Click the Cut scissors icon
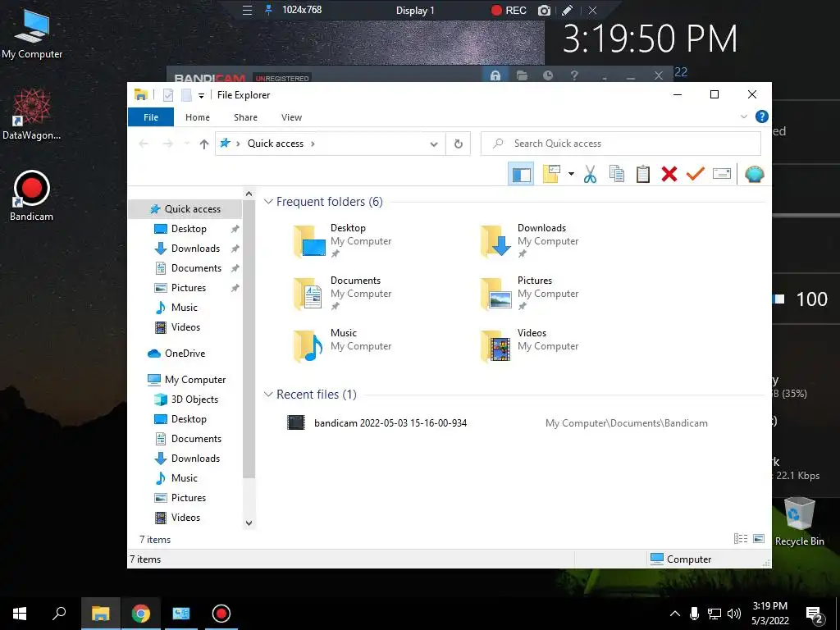Viewport: 840px width, 630px height. click(x=590, y=174)
